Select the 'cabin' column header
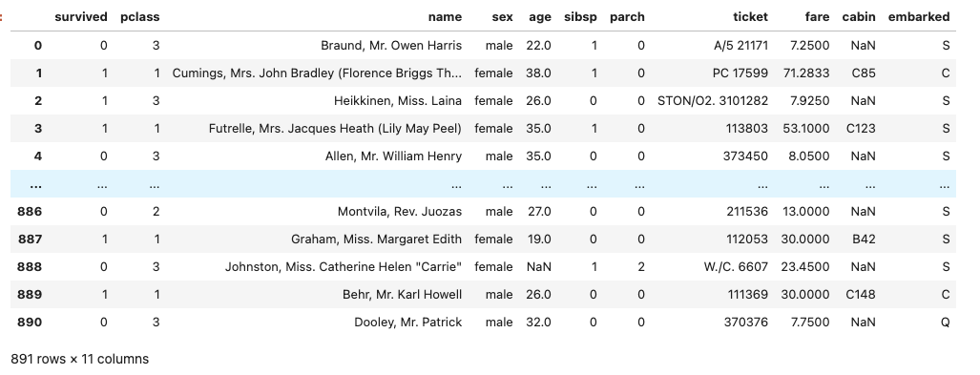Image resolution: width=980 pixels, height=375 pixels. [x=859, y=17]
